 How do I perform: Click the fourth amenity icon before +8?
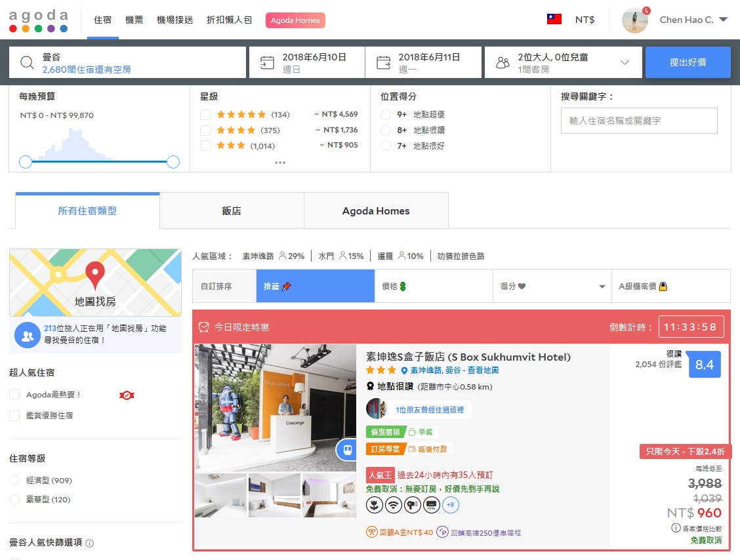(x=432, y=505)
